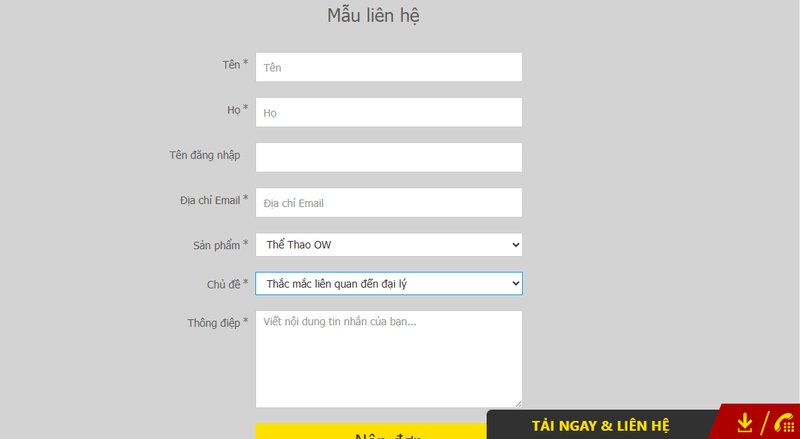800x439 pixels.
Task: Click the 'Thông điệp' label
Action: click(x=213, y=322)
